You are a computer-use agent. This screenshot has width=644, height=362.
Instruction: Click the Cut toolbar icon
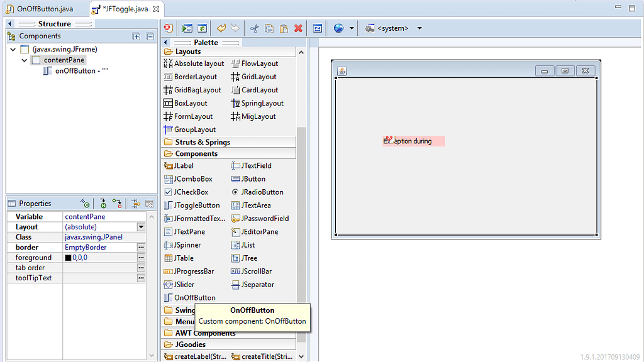coord(254,28)
